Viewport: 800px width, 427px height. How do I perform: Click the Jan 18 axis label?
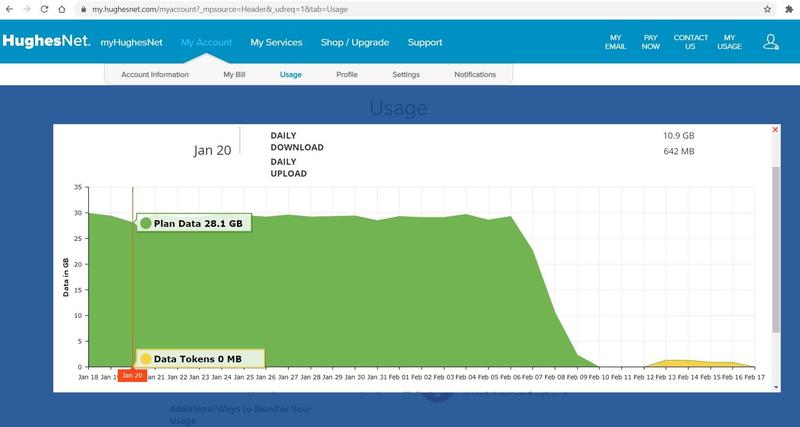(x=88, y=377)
